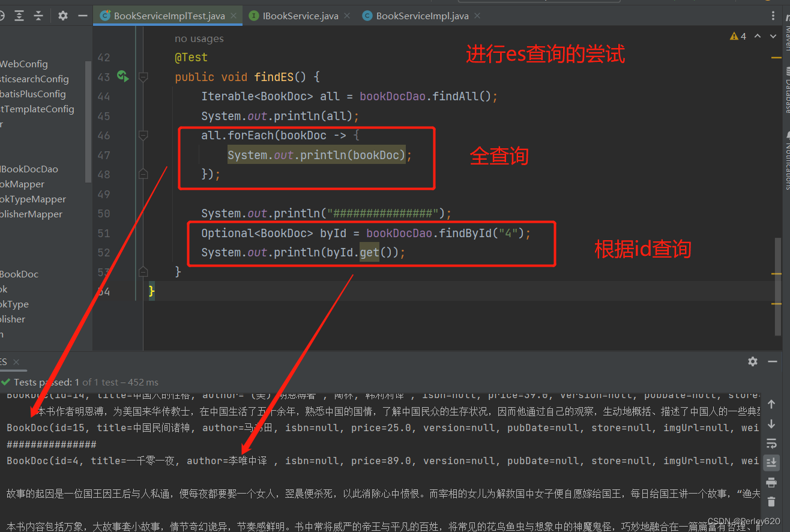This screenshot has width=790, height=532.
Task: Click fold end marker at line 53
Action: click(x=143, y=272)
